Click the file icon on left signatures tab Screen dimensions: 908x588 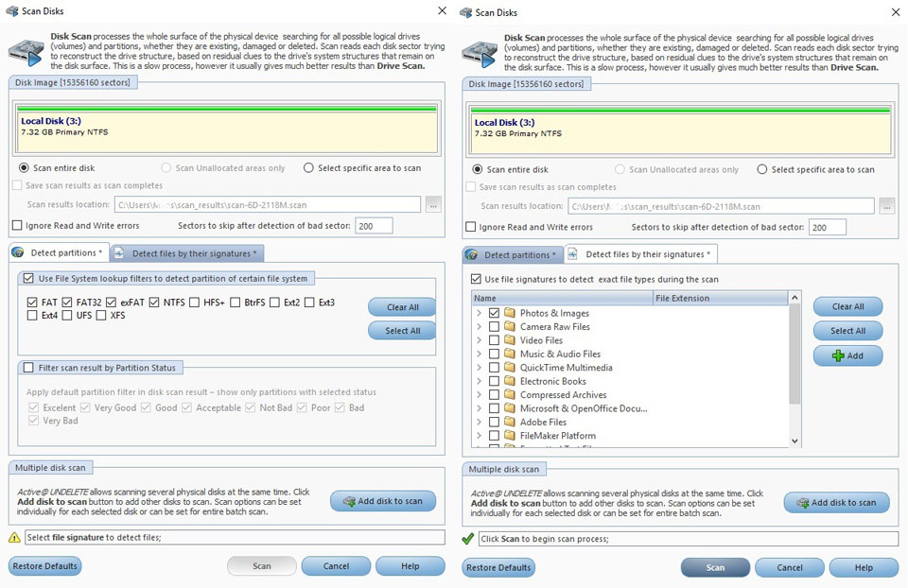pos(119,253)
